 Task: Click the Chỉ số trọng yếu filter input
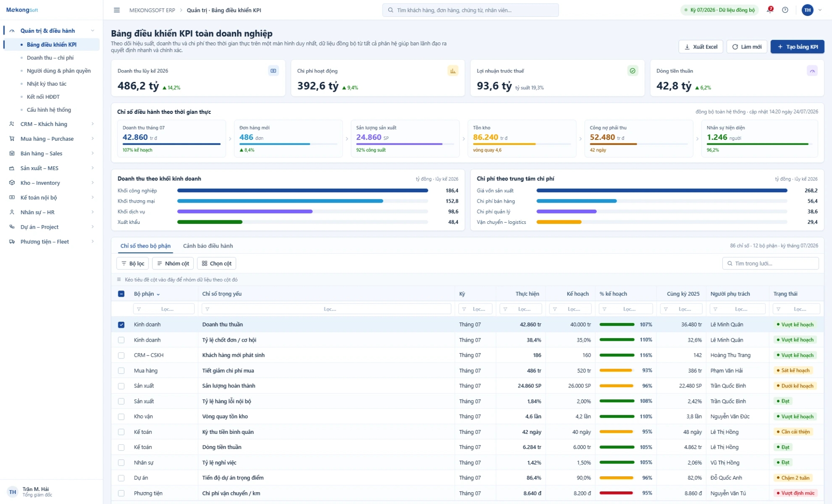(326, 309)
